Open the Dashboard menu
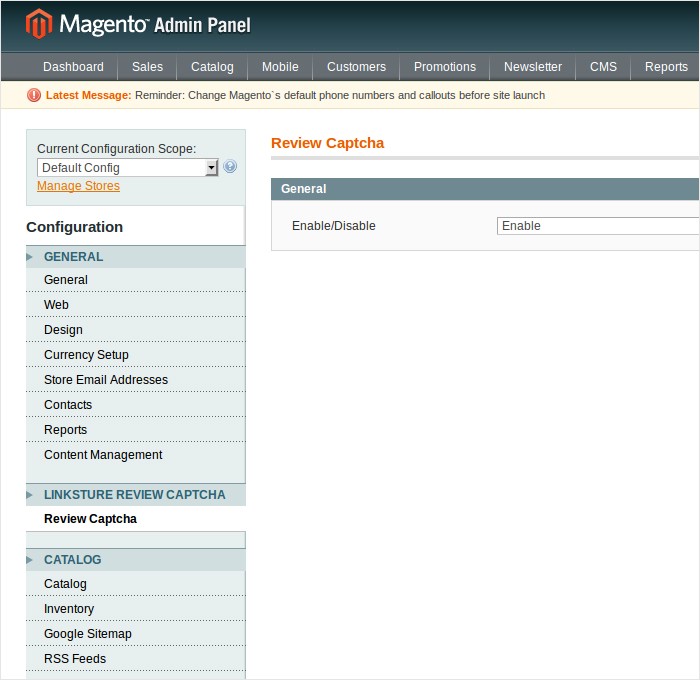Image resolution: width=700 pixels, height=680 pixels. point(73,67)
